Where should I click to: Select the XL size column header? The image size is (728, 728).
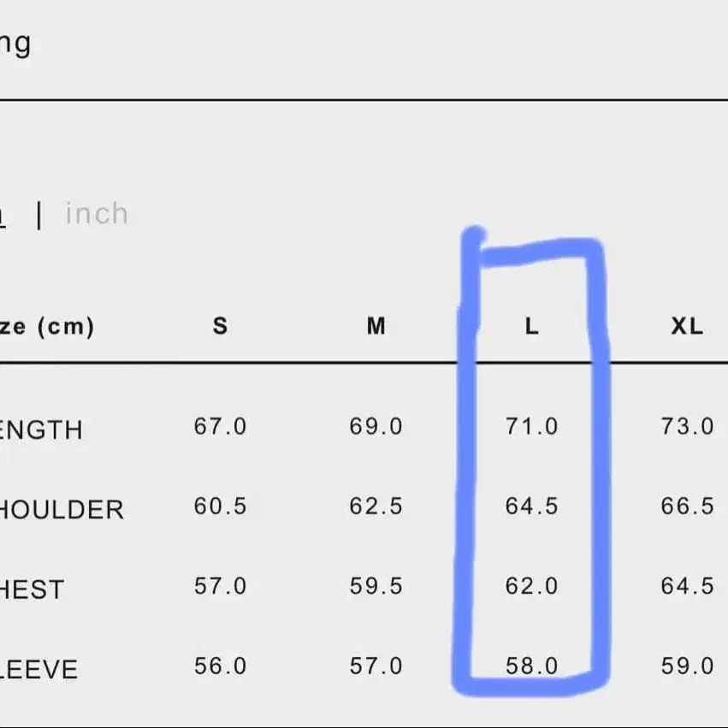[x=687, y=326]
